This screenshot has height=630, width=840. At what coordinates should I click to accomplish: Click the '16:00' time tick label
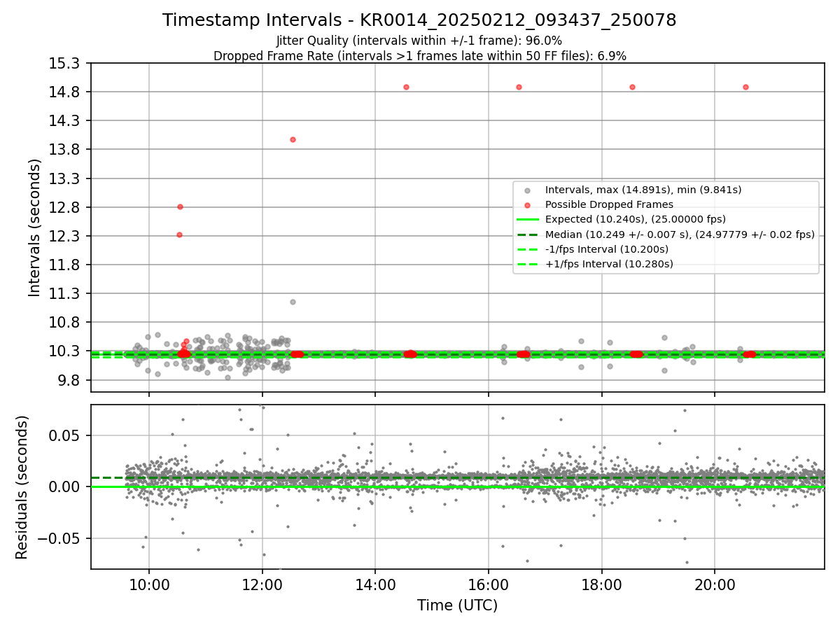point(489,584)
